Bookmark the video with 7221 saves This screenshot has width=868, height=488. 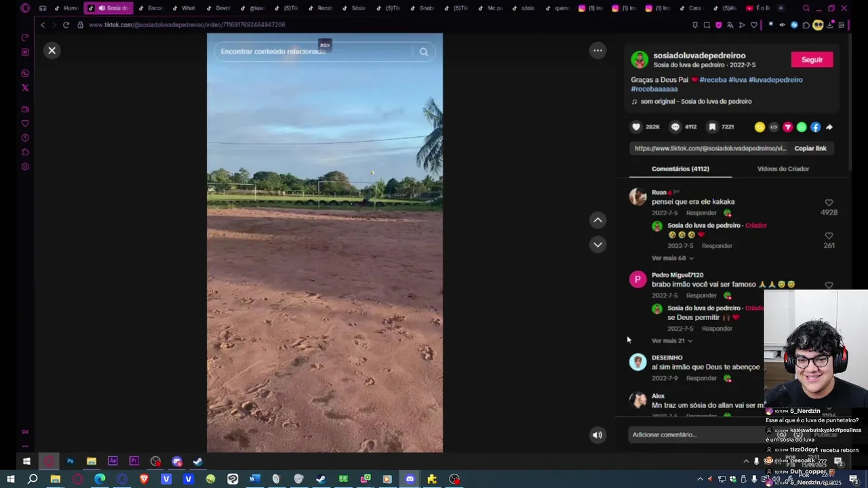tap(712, 127)
